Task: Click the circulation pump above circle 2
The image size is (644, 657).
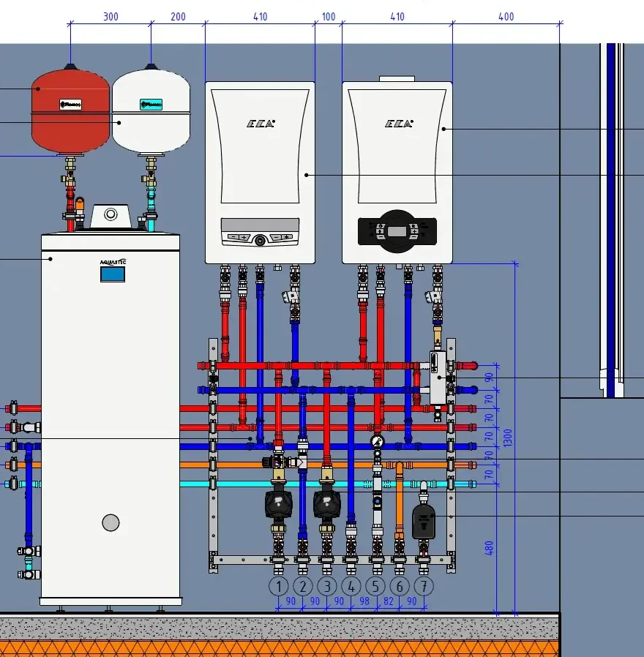Action: [x=279, y=504]
